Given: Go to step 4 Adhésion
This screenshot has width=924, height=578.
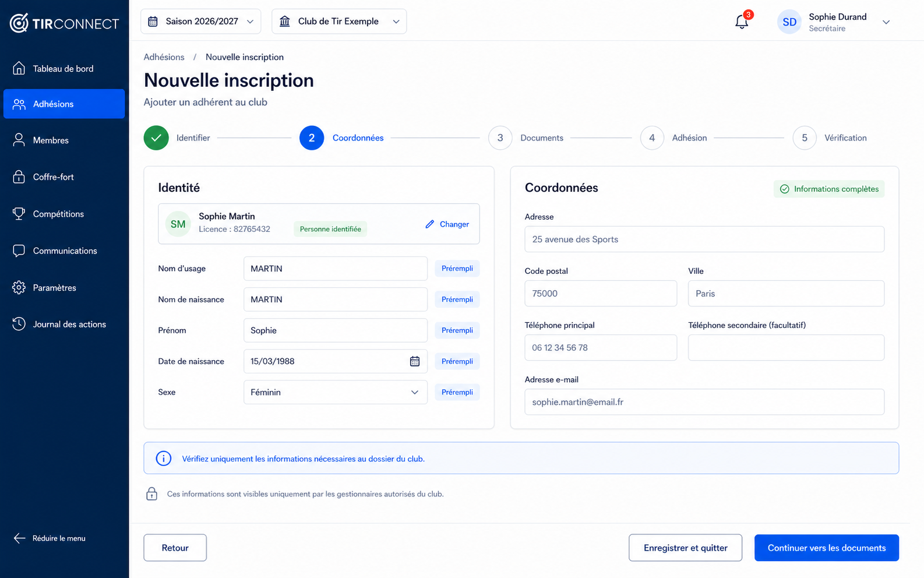Looking at the screenshot, I should pos(673,138).
